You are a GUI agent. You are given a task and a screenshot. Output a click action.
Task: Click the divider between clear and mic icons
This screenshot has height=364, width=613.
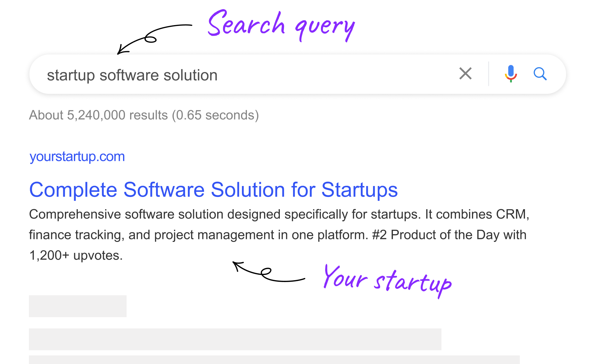point(488,74)
